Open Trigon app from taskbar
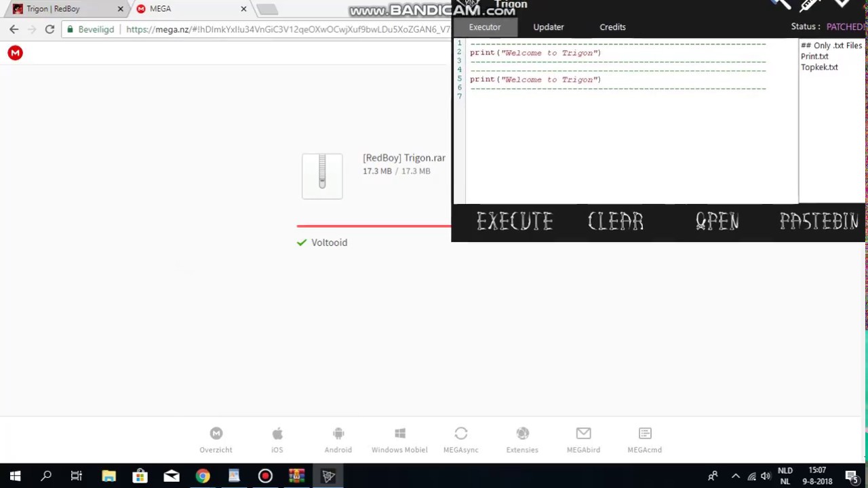 328,476
